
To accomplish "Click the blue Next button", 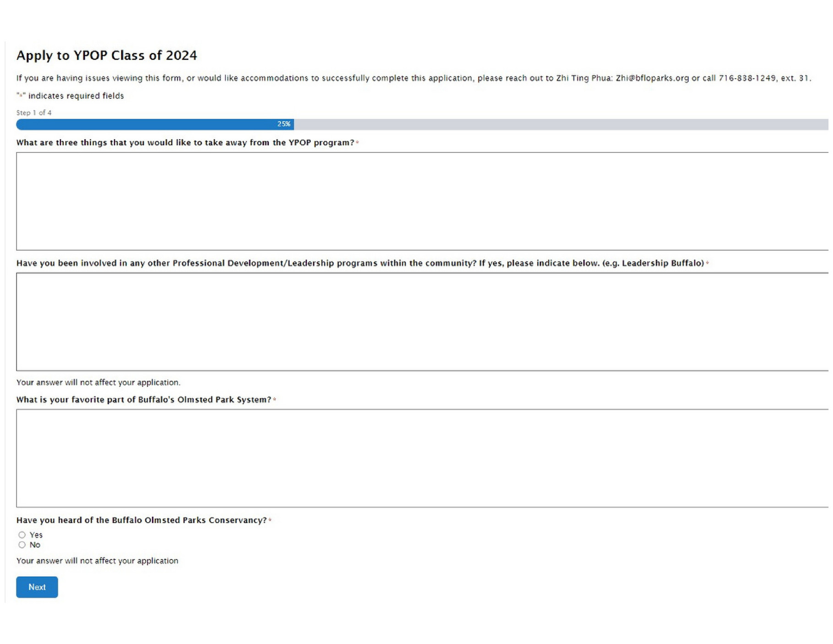I will [x=37, y=587].
